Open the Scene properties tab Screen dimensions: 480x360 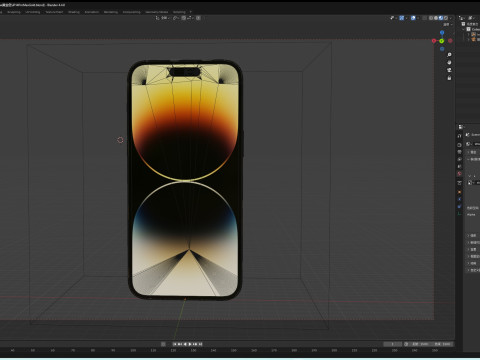pyautogui.click(x=459, y=166)
